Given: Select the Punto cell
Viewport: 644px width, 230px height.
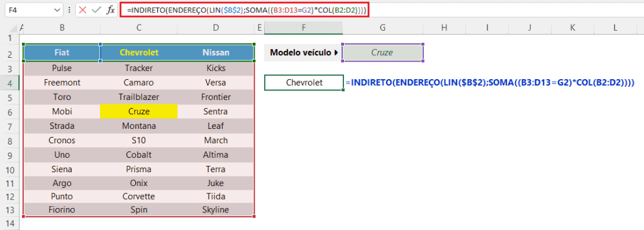Looking at the screenshot, I should (62, 197).
